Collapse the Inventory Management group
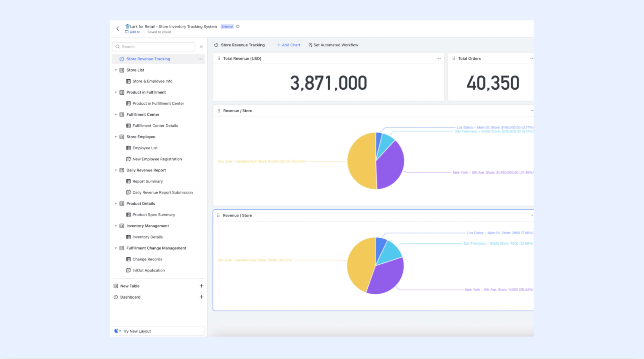 coord(116,226)
